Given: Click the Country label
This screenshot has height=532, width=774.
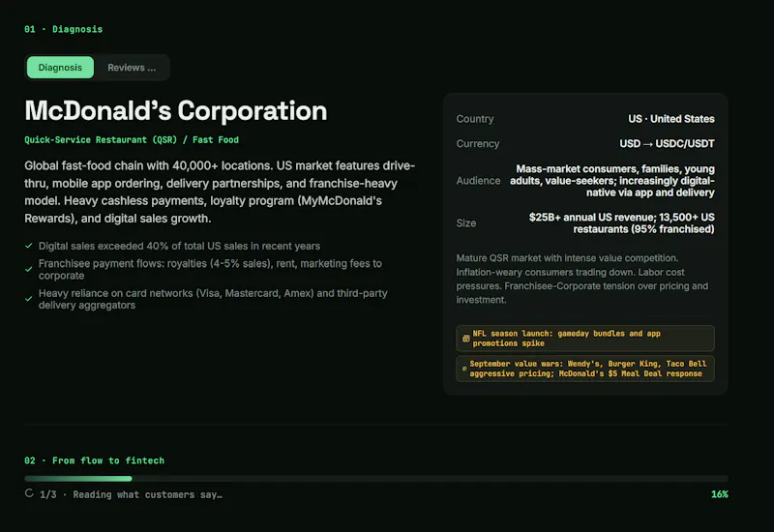Looking at the screenshot, I should (475, 119).
